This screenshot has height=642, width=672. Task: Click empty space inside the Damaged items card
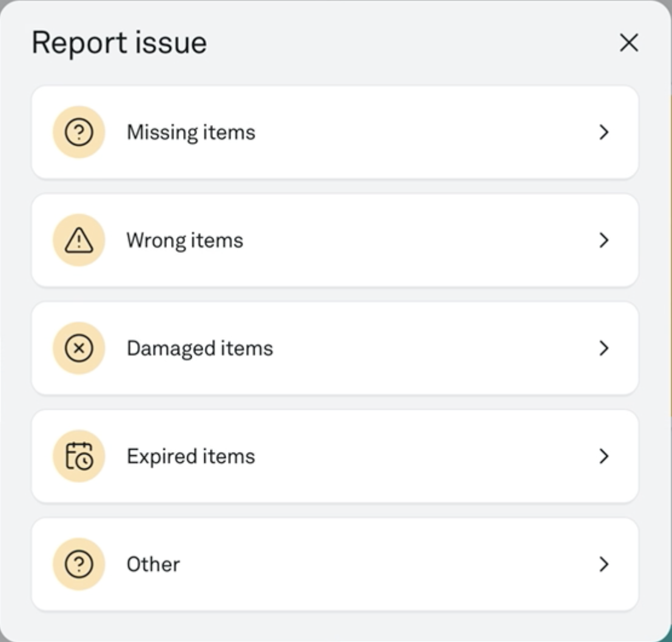pyautogui.click(x=429, y=348)
